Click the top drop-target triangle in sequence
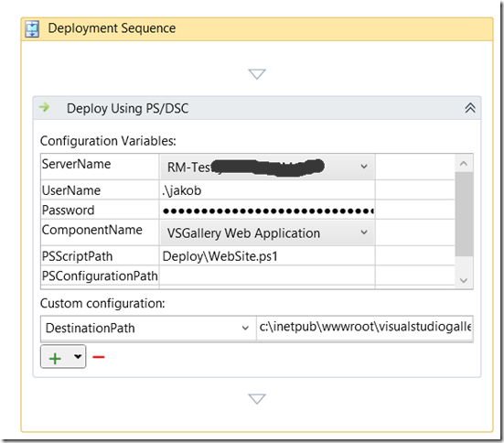The height and width of the screenshot is (443, 504). tap(257, 74)
